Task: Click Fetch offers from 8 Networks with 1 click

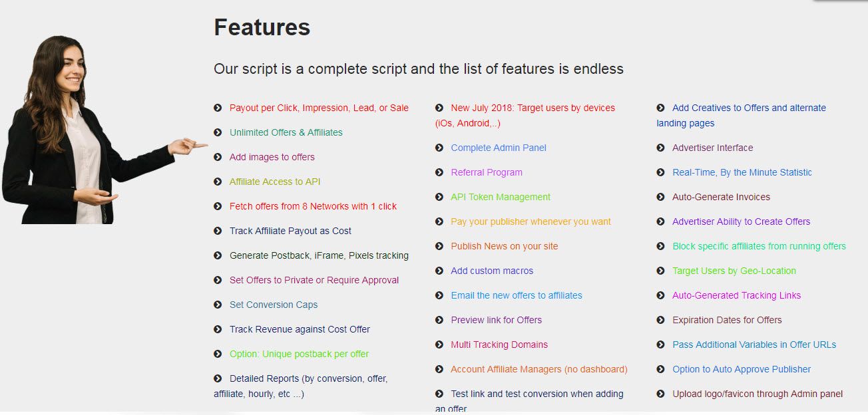Action: 313,206
